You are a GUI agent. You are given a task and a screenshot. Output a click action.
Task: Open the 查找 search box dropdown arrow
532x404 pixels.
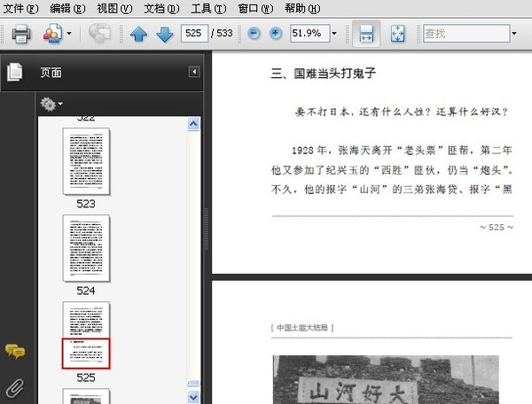point(515,34)
